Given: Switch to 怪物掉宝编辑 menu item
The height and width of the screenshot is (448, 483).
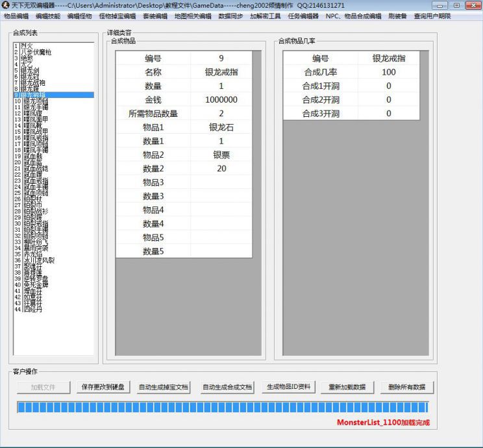Looking at the screenshot, I should click(117, 16).
